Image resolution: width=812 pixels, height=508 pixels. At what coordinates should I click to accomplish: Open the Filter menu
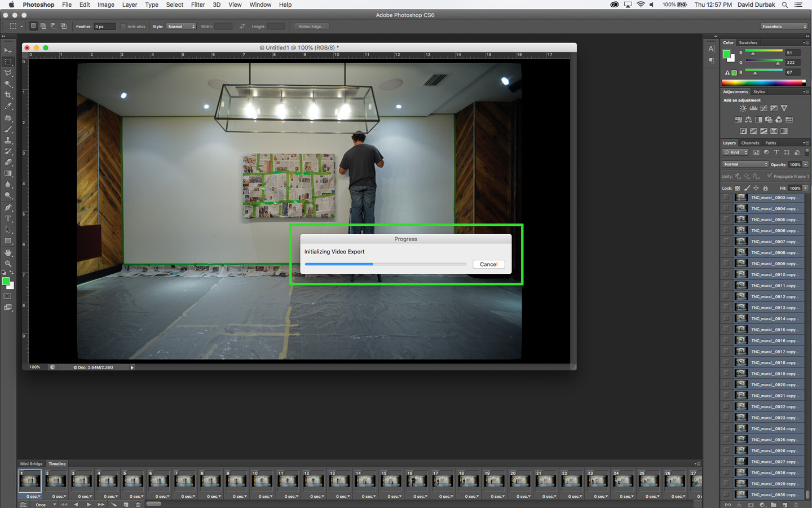197,5
